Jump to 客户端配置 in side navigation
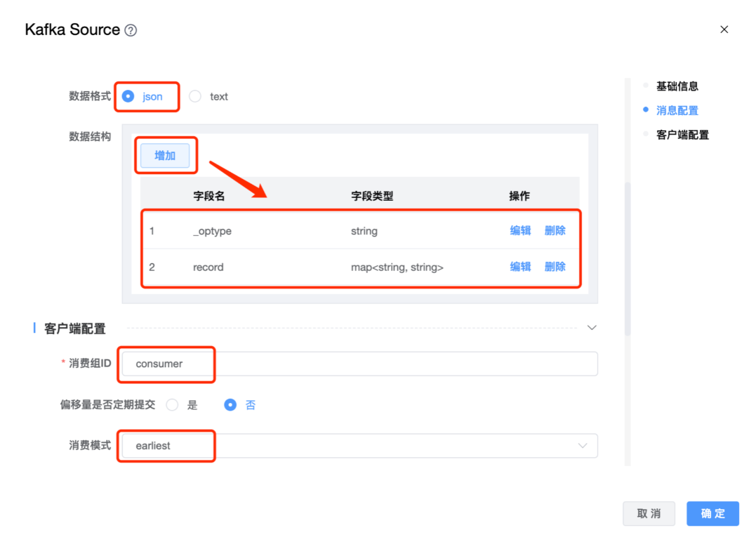 coord(682,135)
